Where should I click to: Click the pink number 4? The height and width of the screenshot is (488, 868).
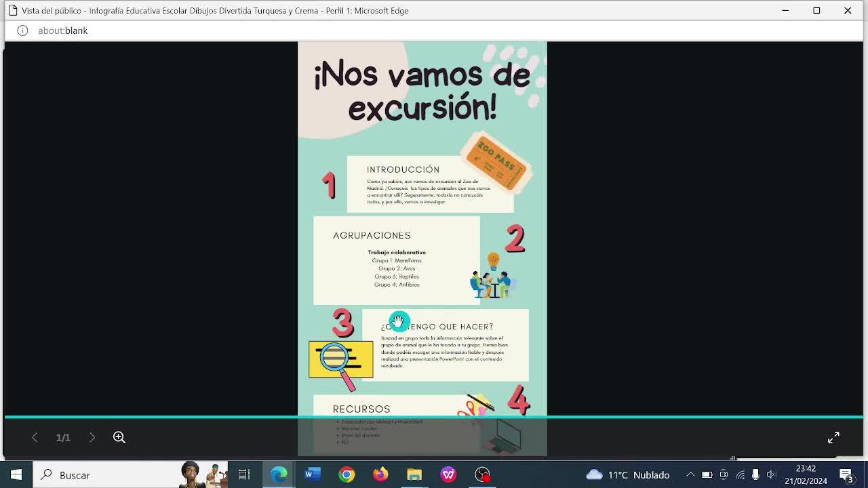coord(519,400)
